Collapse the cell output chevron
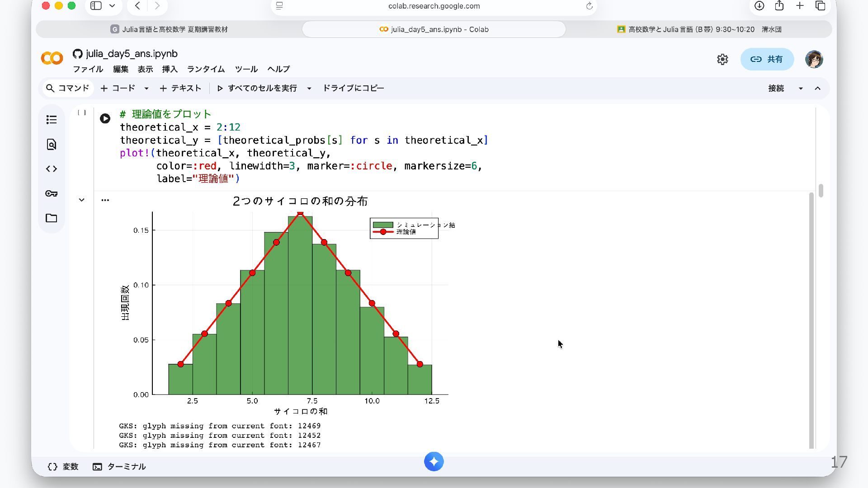868x488 pixels. point(81,200)
